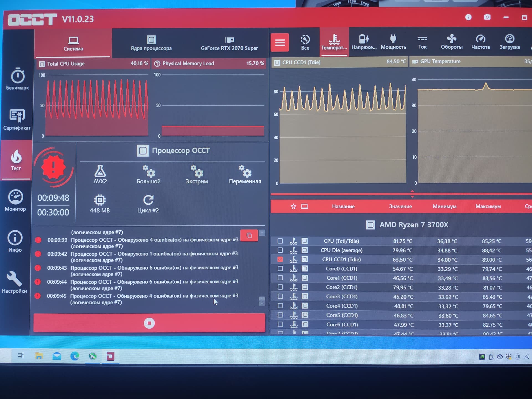The height and width of the screenshot is (399, 532).
Task: Uncheck the CPU CCD1 (Tdie) checkbox
Action: point(280,259)
